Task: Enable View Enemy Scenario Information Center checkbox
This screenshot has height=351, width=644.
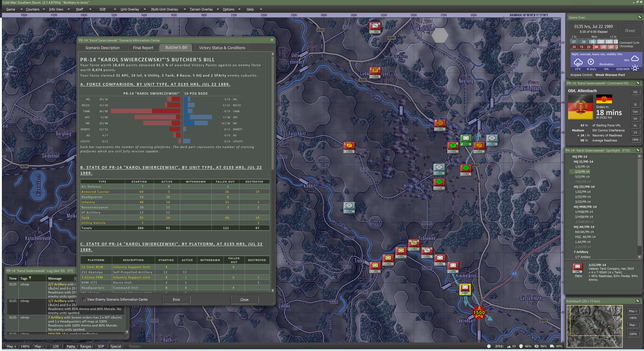Action: pos(84,299)
